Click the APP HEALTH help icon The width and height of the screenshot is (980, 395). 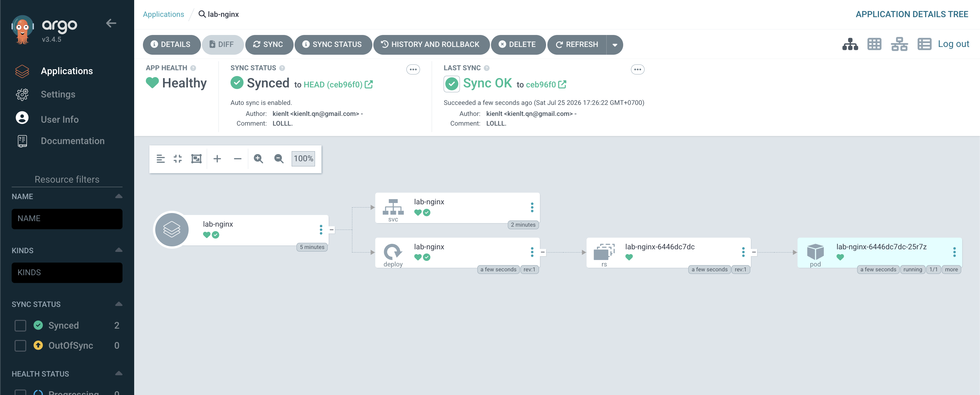click(x=193, y=68)
